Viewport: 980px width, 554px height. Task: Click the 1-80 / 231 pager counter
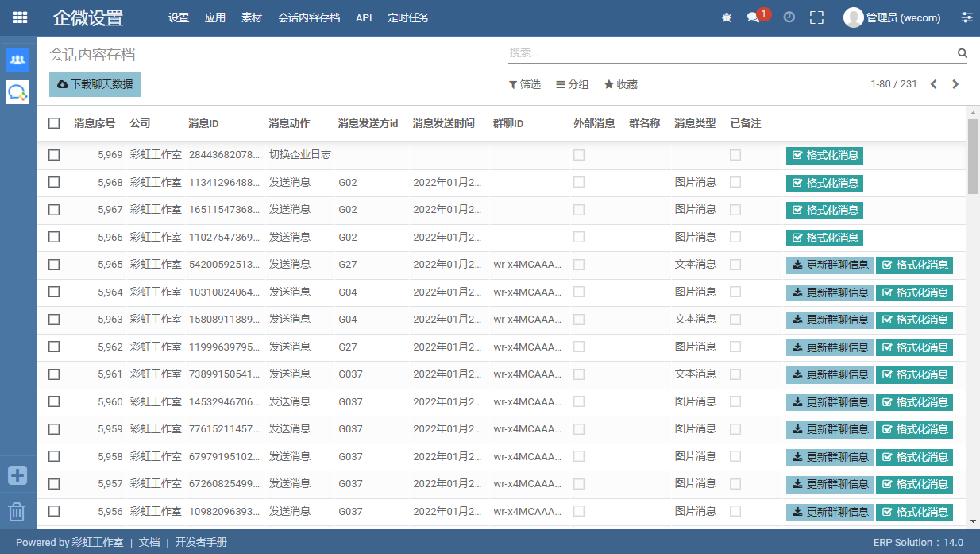tap(893, 84)
